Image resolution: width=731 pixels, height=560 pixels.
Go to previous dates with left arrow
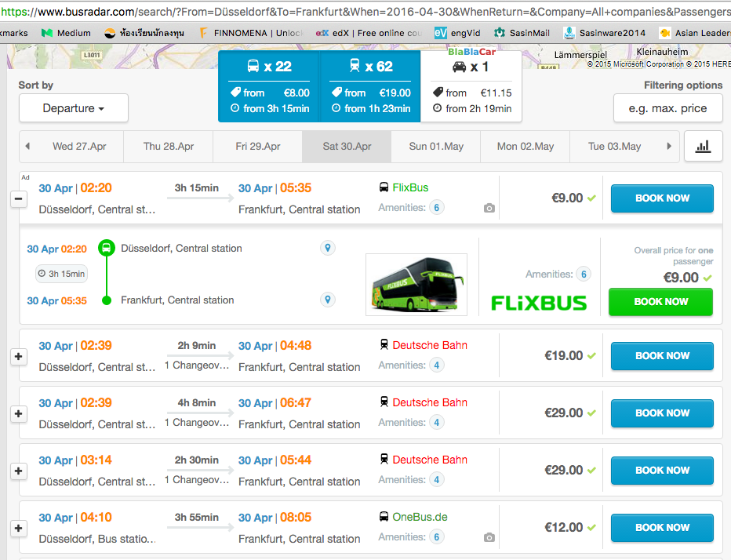[27, 147]
